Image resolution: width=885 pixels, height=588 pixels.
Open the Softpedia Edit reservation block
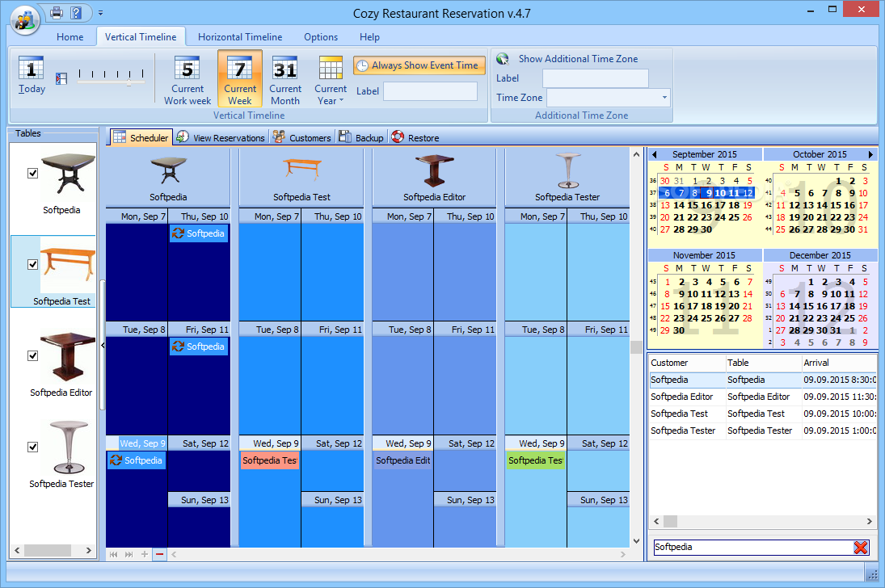403,460
